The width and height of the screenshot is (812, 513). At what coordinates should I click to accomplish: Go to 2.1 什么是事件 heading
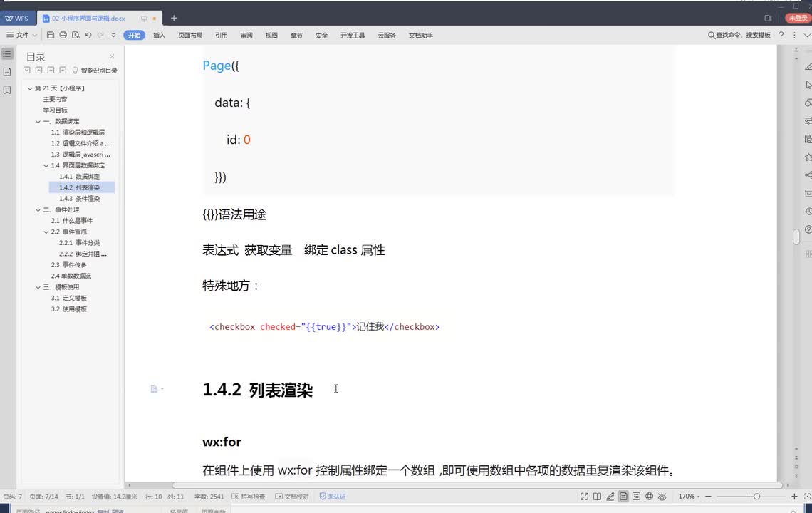coord(71,221)
